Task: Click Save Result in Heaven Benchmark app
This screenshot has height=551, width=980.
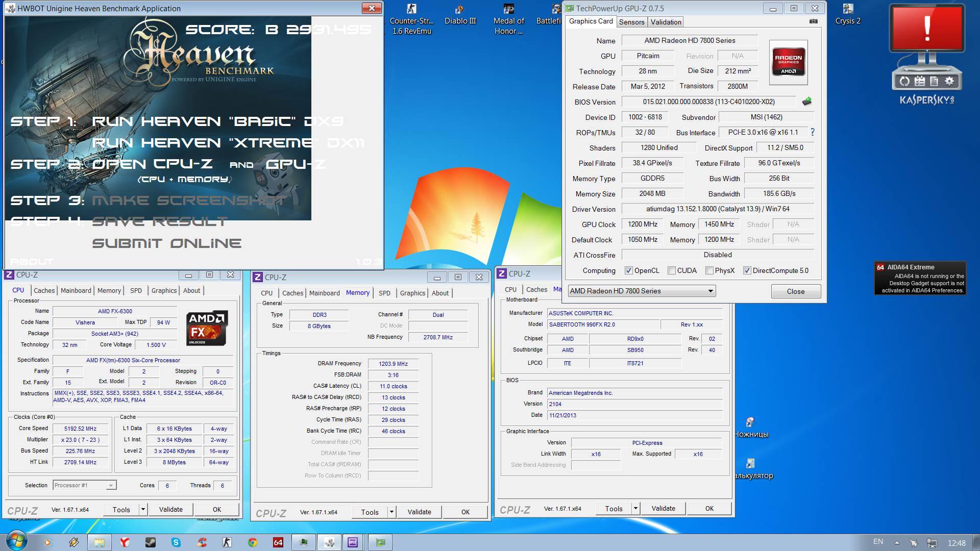Action: [159, 221]
